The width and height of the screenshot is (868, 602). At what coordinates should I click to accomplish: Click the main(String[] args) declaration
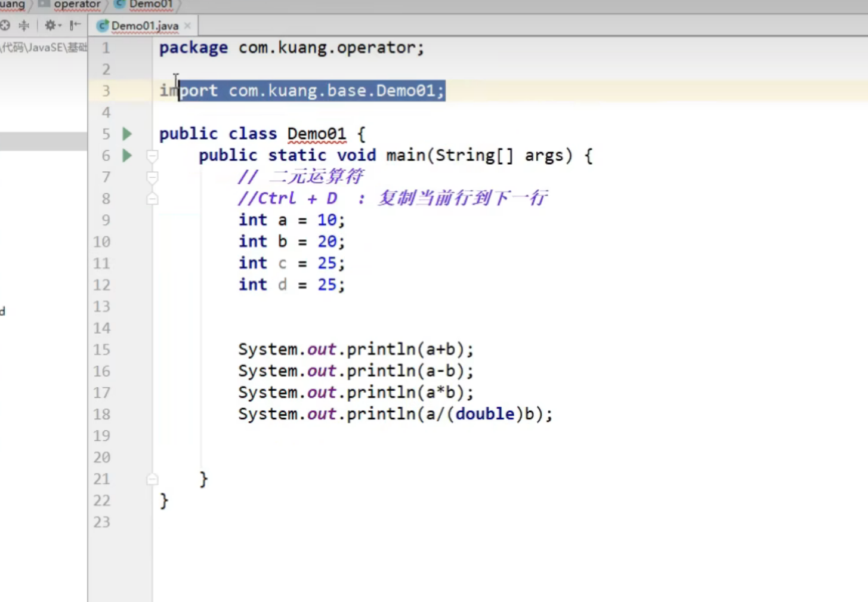pyautogui.click(x=480, y=156)
